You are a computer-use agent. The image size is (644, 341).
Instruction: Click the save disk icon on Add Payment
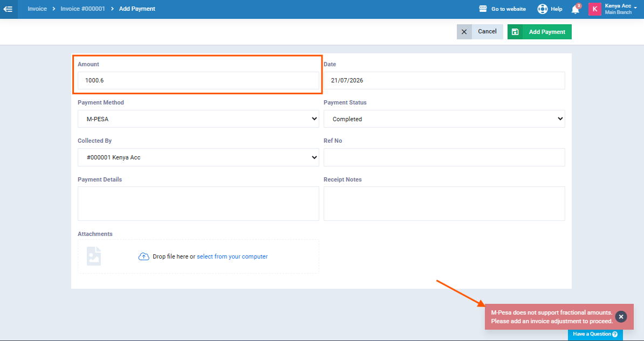pos(515,32)
